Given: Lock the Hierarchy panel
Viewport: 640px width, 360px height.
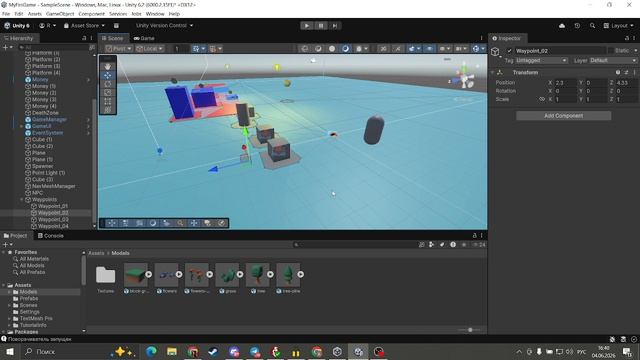Looking at the screenshot, I should click(84, 38).
